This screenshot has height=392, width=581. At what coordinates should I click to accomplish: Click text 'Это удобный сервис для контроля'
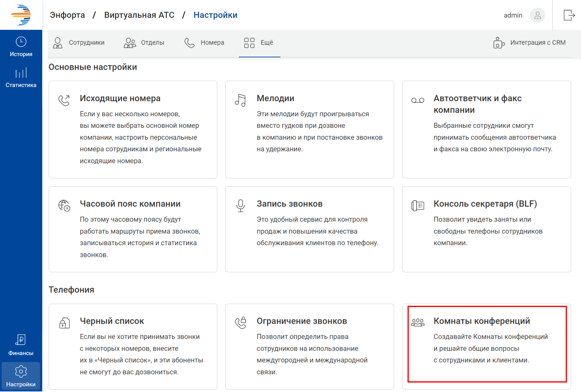click(312, 220)
